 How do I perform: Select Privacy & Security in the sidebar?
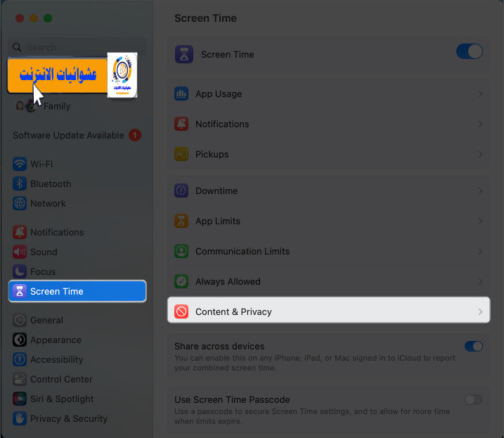60,419
